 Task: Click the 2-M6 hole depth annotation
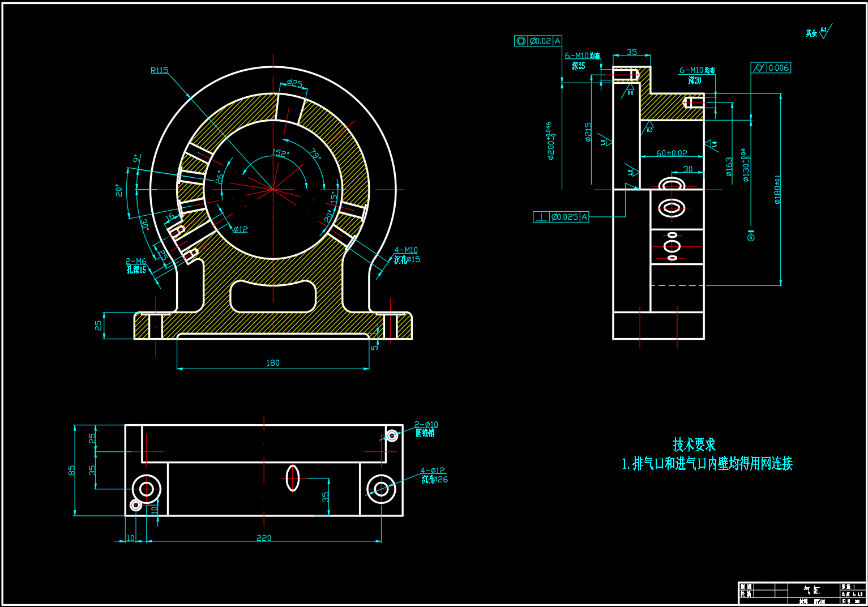point(136,266)
